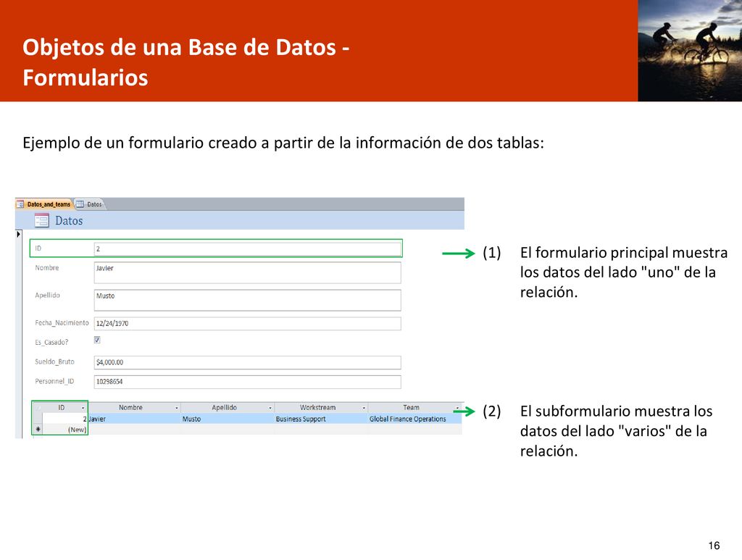
Task: Click the Fecha_Nacimiento label
Action: click(62, 322)
